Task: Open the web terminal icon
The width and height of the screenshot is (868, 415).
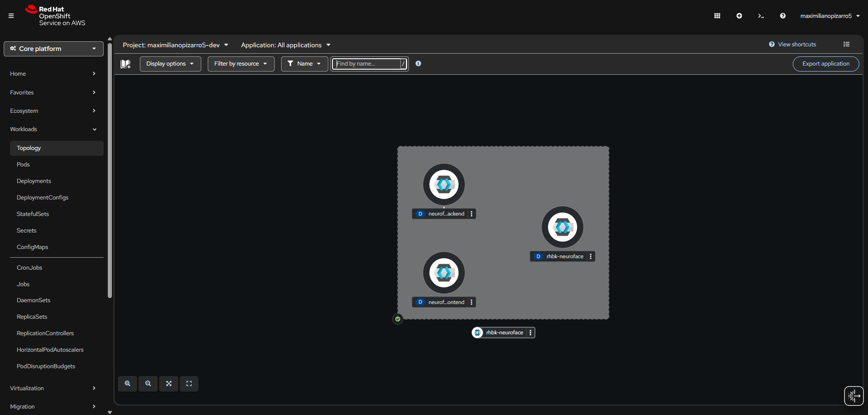Action: point(761,16)
